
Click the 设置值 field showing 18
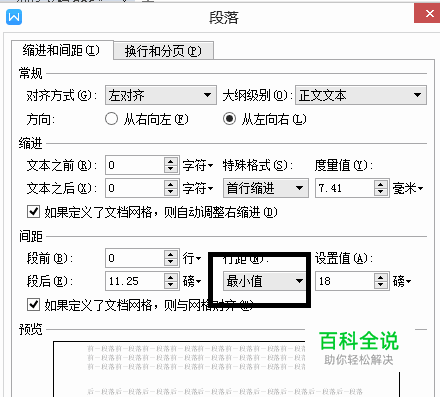[x=345, y=281]
